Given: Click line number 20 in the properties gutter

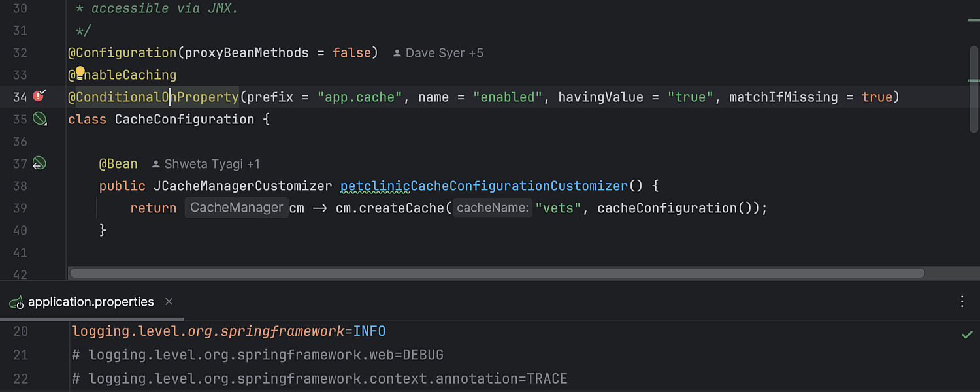Looking at the screenshot, I should pyautogui.click(x=20, y=331).
